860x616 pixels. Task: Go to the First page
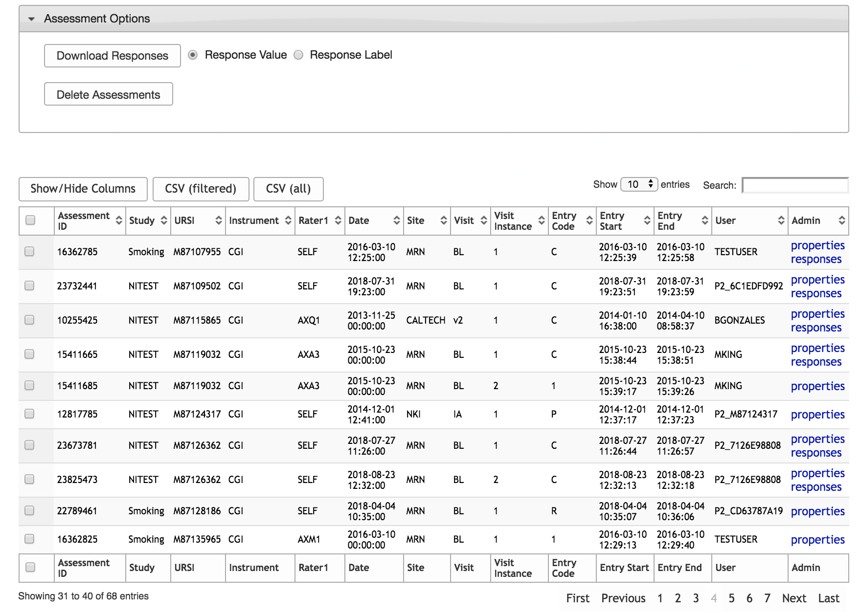tap(578, 598)
